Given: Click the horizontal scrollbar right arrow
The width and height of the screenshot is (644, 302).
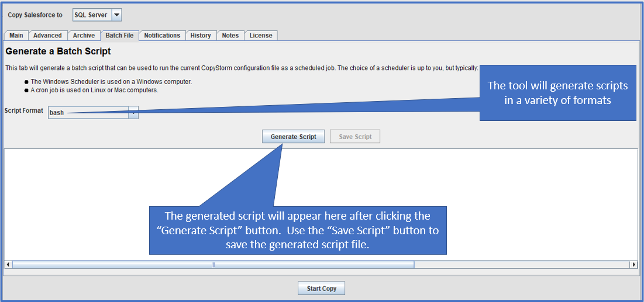Looking at the screenshot, I should tap(634, 265).
